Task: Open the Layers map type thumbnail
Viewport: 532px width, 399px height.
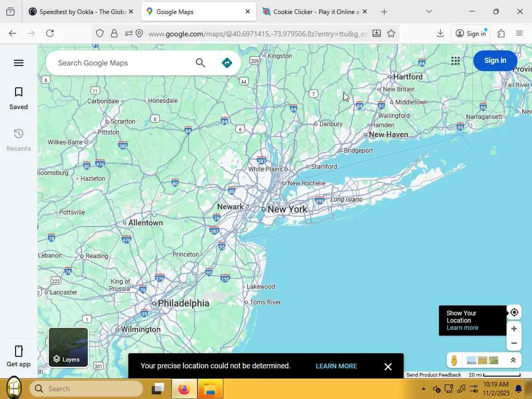Action: [68, 348]
